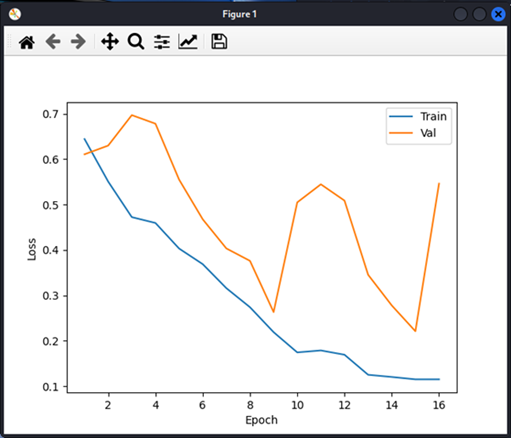Screen dimensions: 511x438
Task: Go back to the previous view
Action: [53, 42]
